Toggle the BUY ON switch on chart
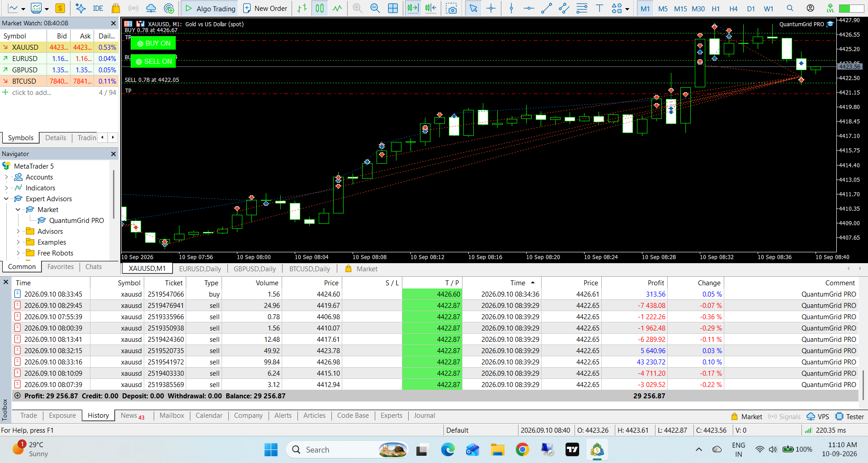Screen dimensions: 868x463 click(x=153, y=43)
